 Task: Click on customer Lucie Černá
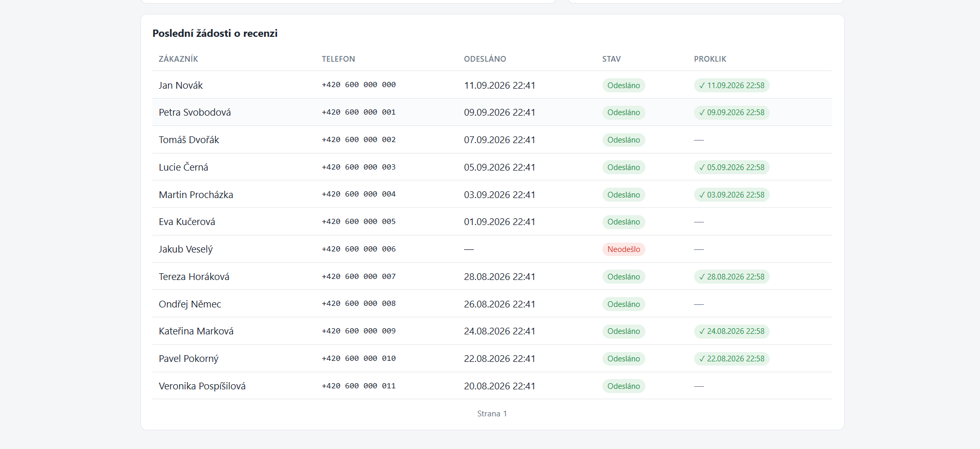point(183,167)
